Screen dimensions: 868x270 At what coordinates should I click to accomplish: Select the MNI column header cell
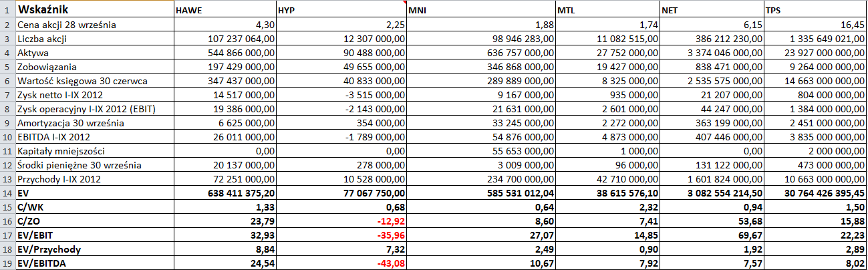480,9
